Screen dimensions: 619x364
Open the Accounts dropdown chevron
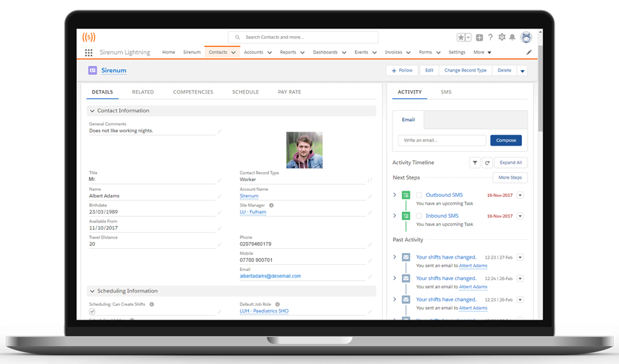tap(270, 53)
